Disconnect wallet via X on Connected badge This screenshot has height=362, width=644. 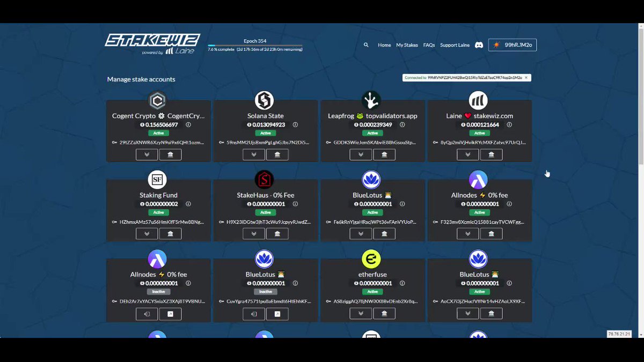(x=526, y=78)
